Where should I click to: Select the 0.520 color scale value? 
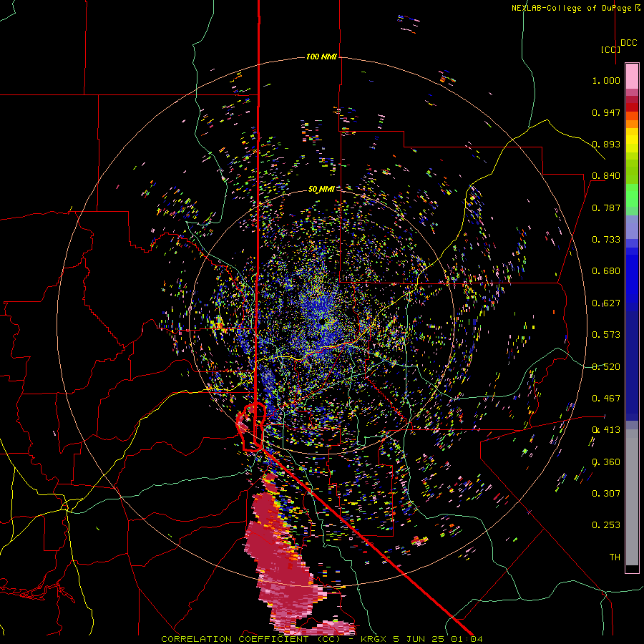click(x=606, y=367)
